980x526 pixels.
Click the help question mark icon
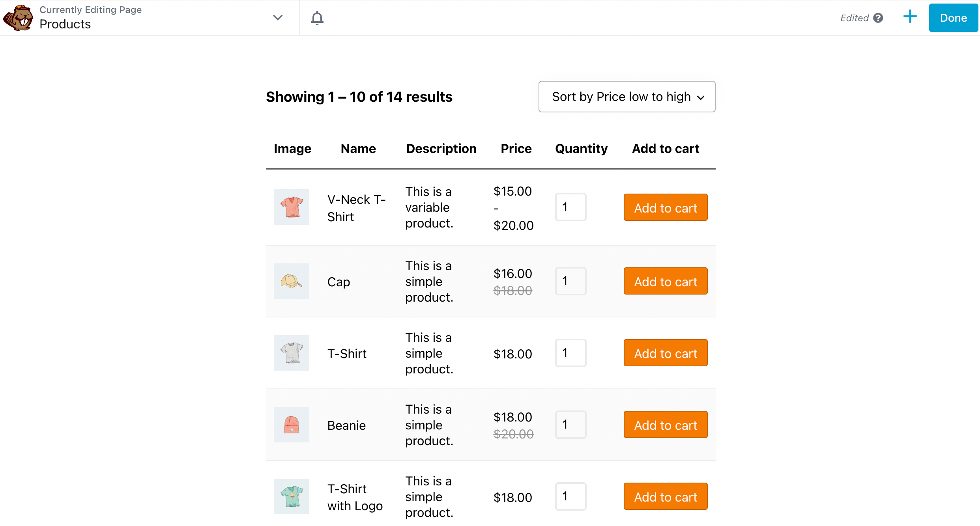pos(878,18)
